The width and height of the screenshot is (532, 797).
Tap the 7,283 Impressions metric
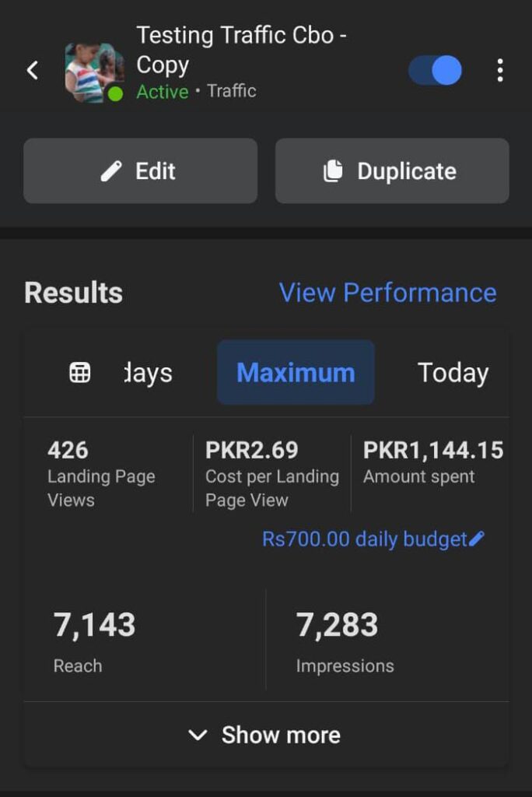coord(345,642)
